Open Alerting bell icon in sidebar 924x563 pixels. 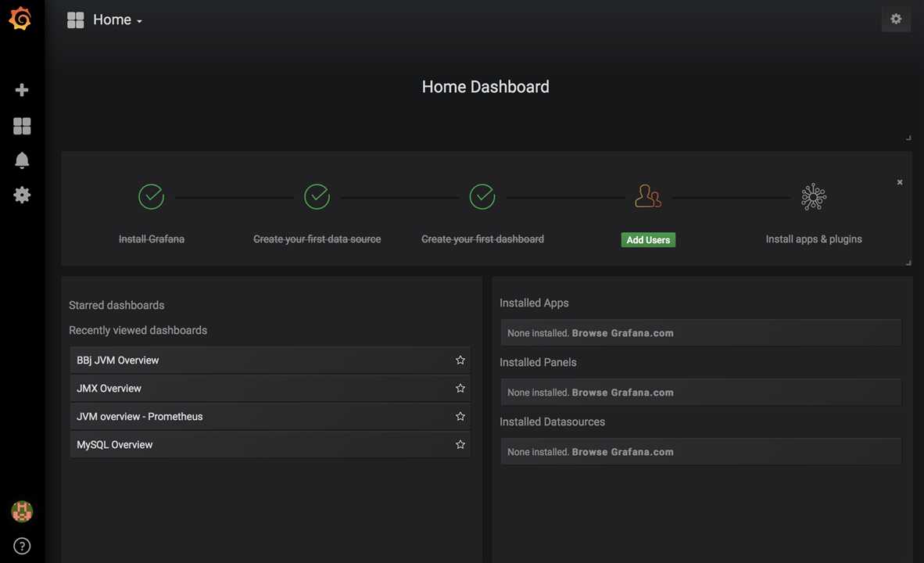[22, 160]
